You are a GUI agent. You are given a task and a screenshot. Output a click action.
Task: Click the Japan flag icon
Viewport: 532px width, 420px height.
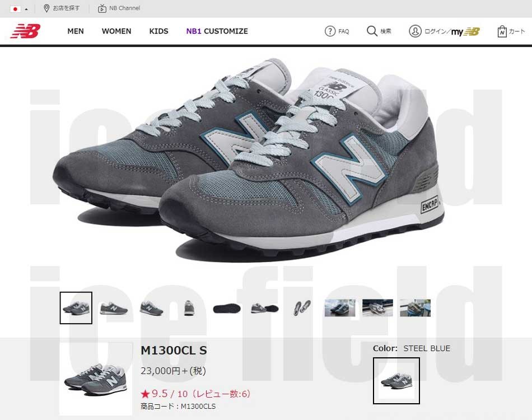coord(15,9)
